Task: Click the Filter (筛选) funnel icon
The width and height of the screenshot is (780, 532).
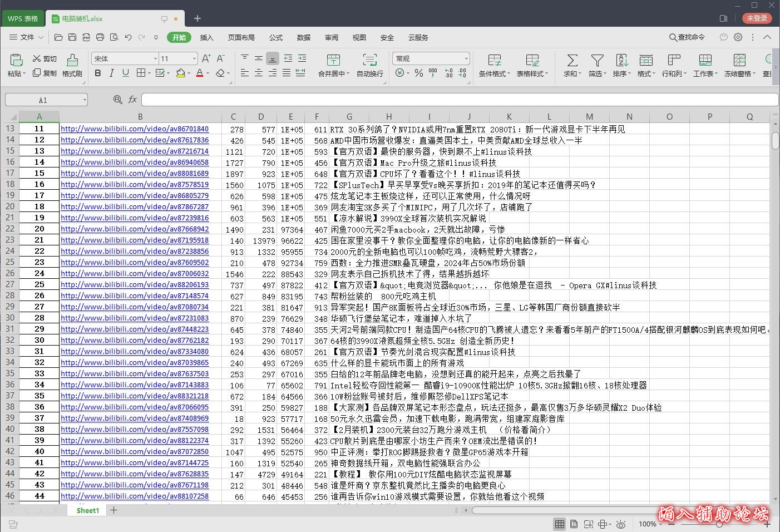Action: 597,60
